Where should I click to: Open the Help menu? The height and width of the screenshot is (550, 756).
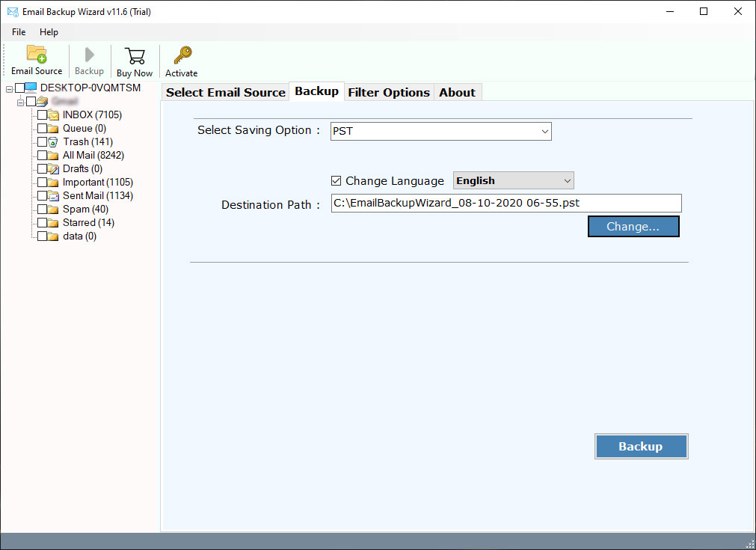pyautogui.click(x=49, y=32)
